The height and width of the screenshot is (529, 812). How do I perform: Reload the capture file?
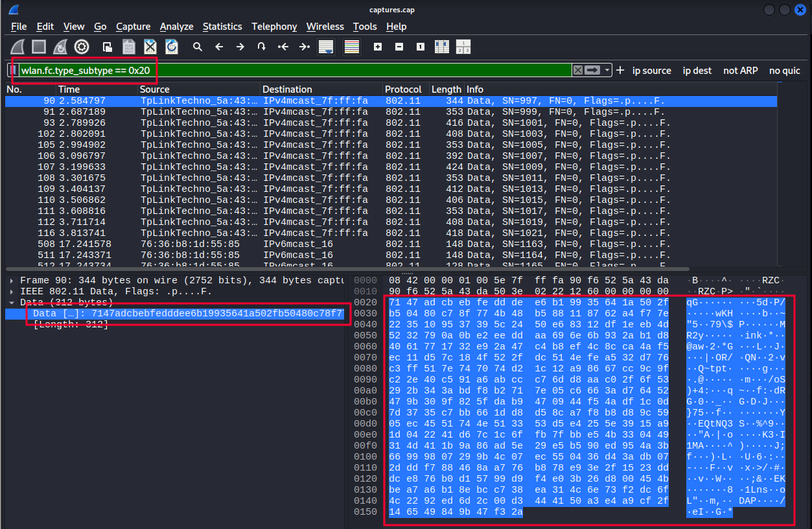(171, 47)
